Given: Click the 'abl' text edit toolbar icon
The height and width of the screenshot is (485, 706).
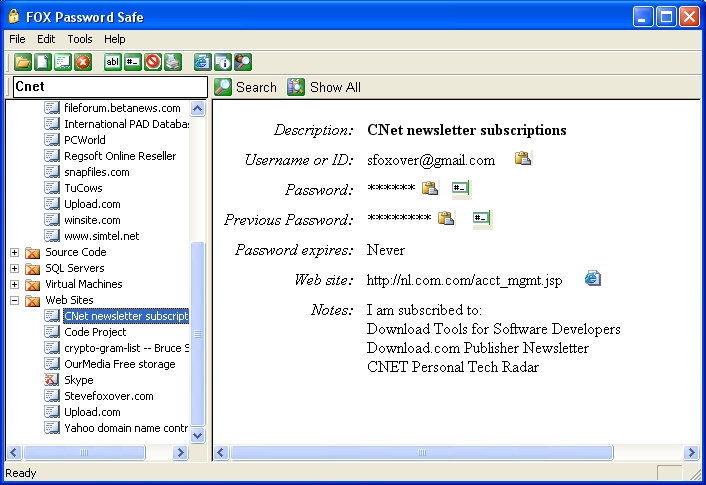Looking at the screenshot, I should tap(113, 62).
